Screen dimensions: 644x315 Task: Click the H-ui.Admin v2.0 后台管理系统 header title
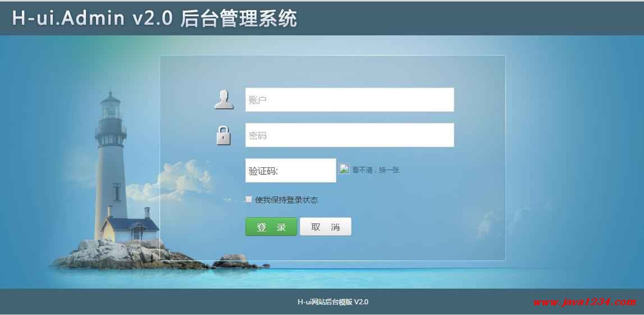pos(154,19)
